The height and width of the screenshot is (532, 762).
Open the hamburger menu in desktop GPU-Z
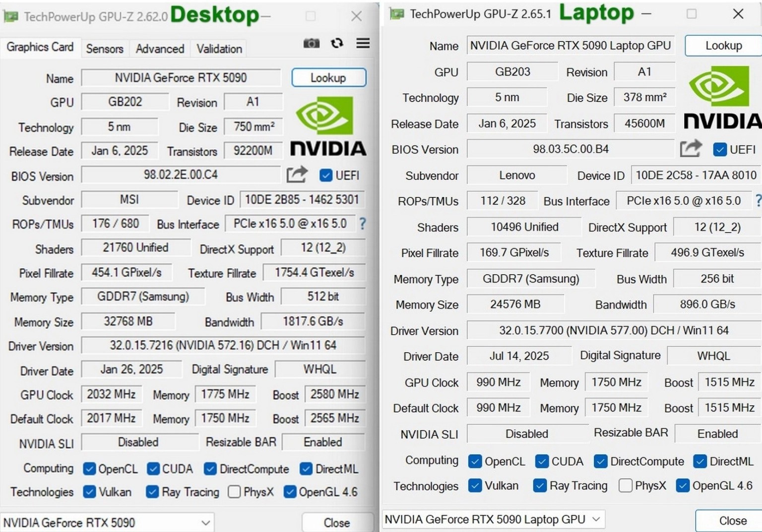click(363, 44)
